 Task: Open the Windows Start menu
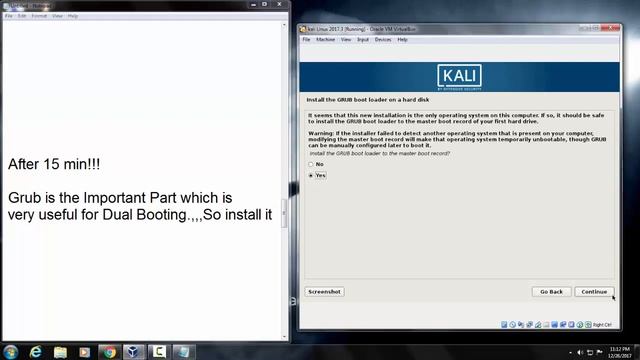click(x=11, y=352)
